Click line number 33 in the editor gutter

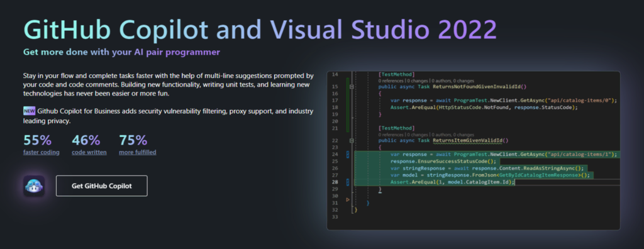(335, 216)
